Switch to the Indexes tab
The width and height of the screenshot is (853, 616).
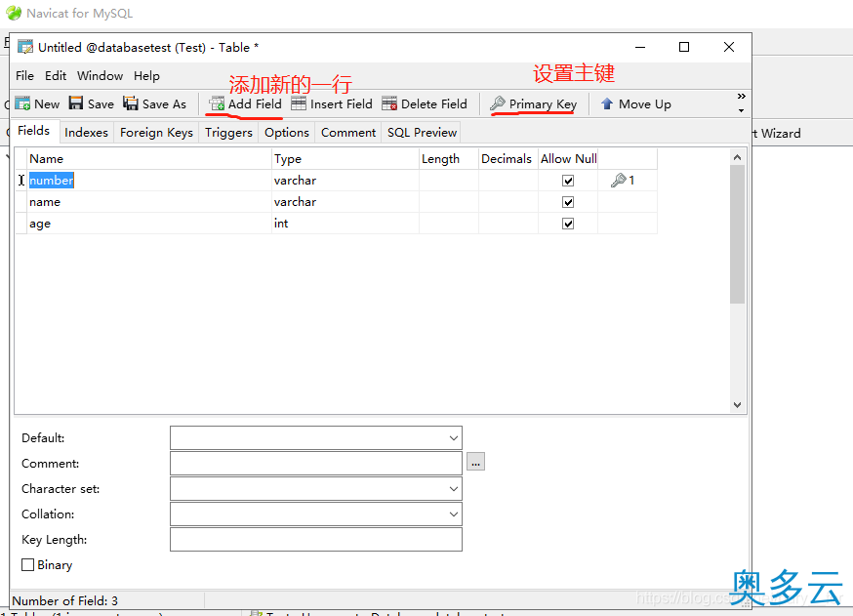click(86, 133)
